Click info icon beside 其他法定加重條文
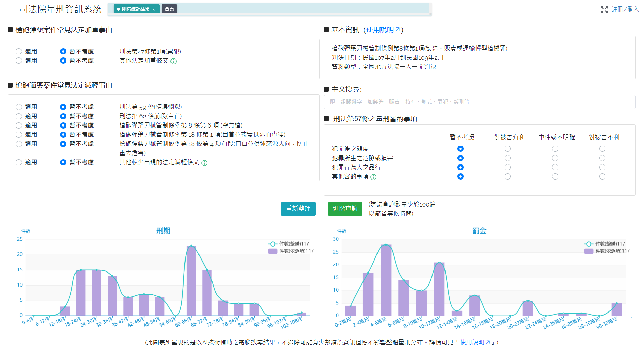 click(174, 61)
